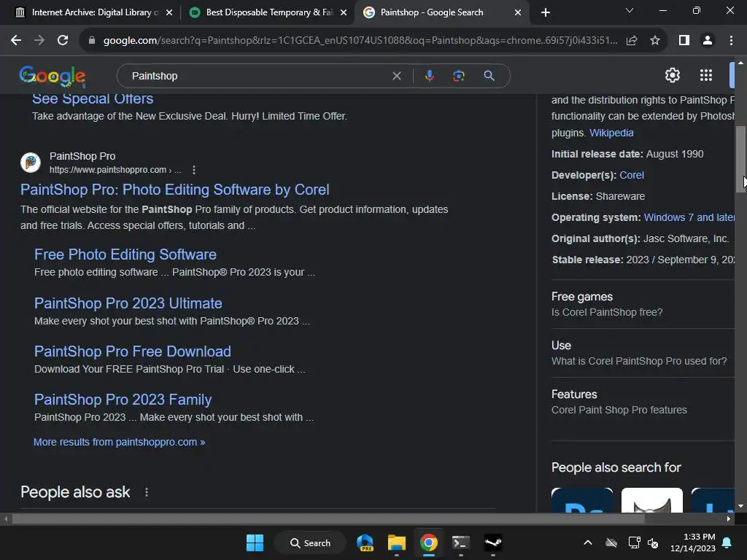Open Free Photo Editing Software link

125,254
